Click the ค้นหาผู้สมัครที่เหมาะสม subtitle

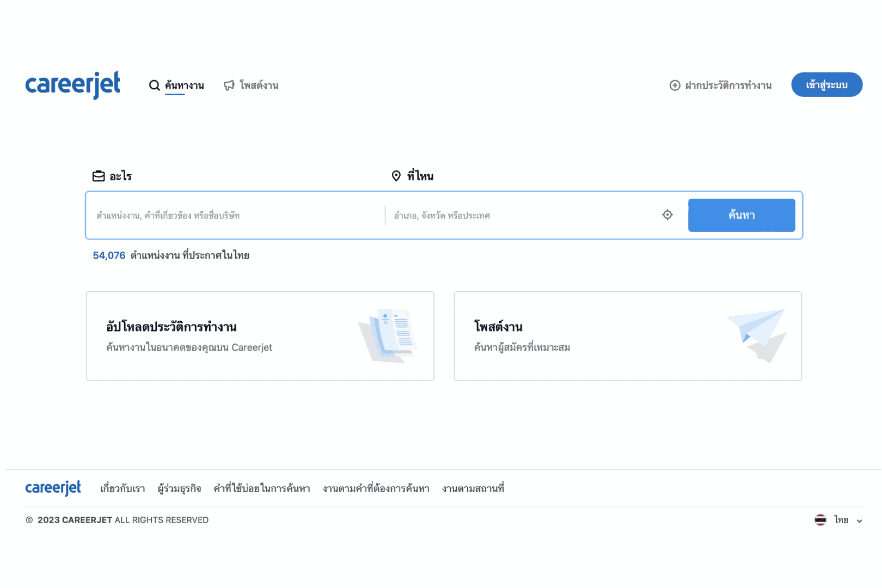point(522,347)
